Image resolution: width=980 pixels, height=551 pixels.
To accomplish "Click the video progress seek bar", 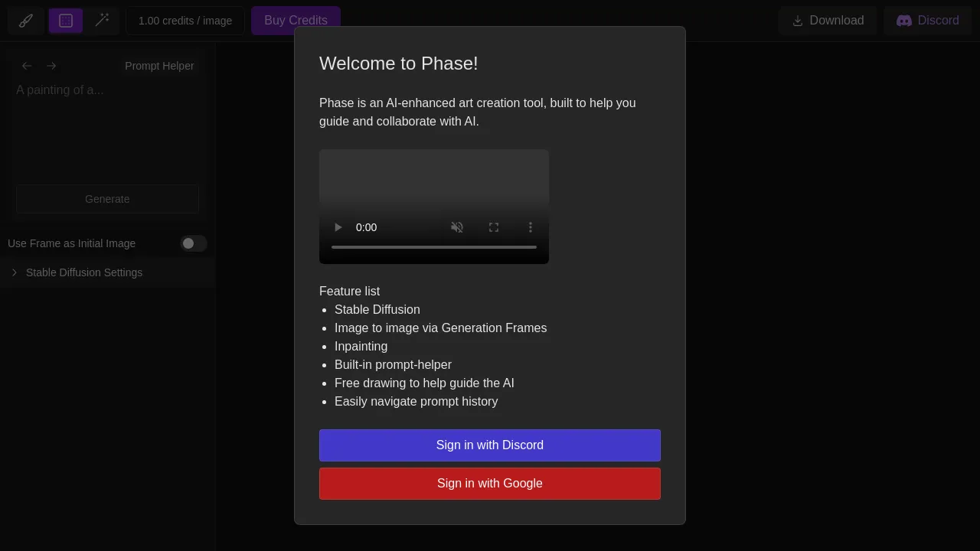I will click(x=433, y=246).
